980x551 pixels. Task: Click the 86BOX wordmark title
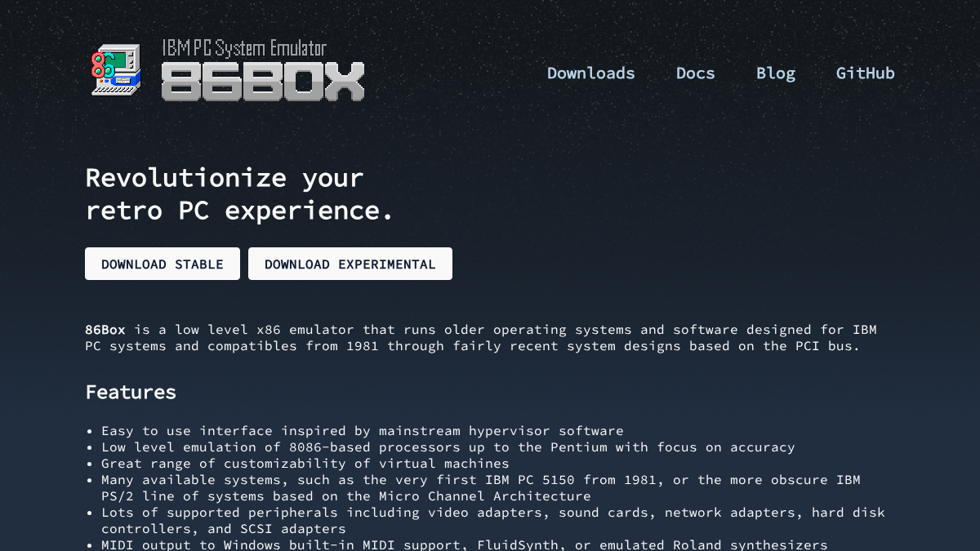click(x=263, y=82)
